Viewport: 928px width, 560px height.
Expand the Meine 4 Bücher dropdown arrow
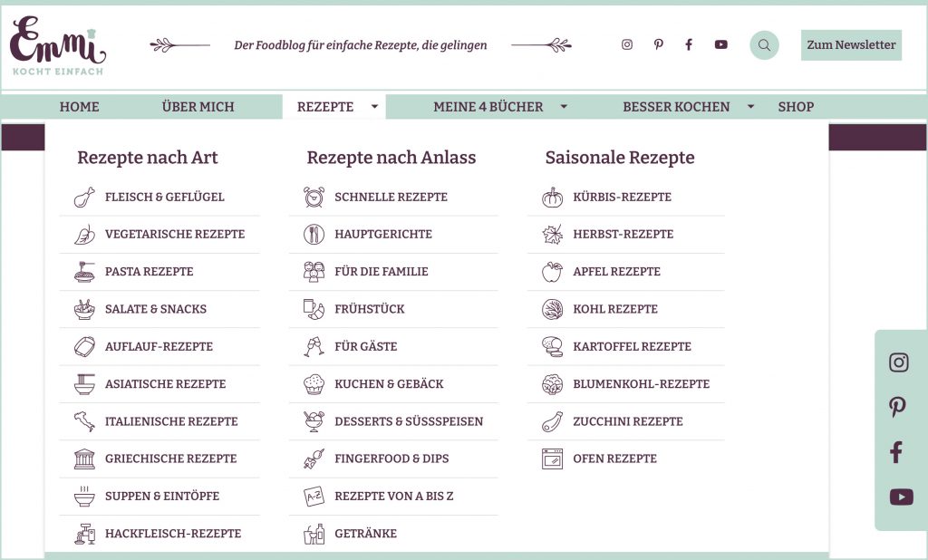564,107
